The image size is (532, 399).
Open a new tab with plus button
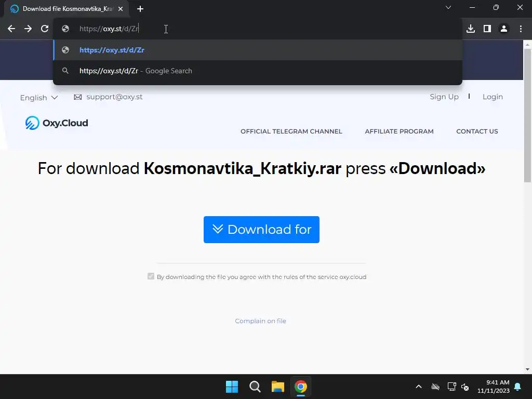[x=140, y=9]
